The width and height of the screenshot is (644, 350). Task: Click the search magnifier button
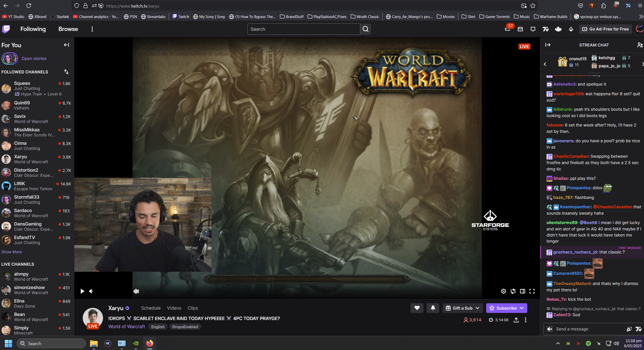pos(365,29)
